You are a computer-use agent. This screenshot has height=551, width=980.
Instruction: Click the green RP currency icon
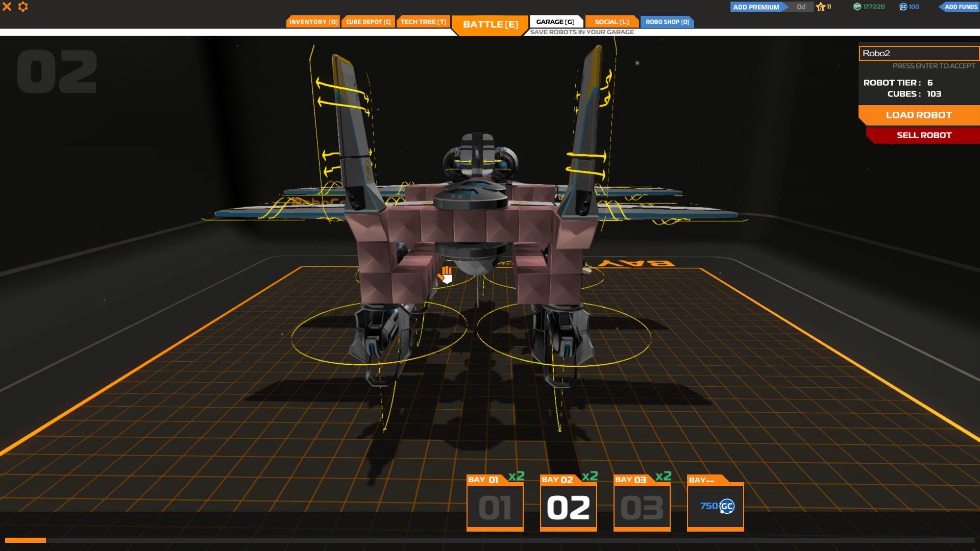point(857,7)
